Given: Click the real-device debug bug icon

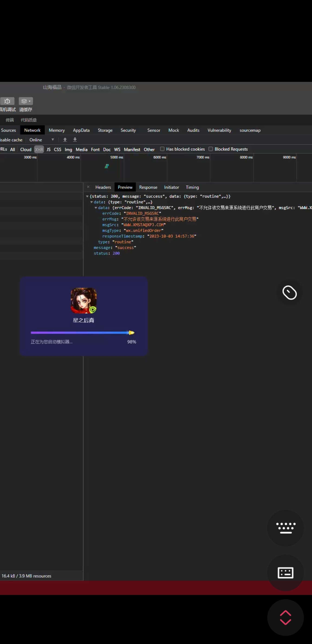Looking at the screenshot, I should coord(7,101).
